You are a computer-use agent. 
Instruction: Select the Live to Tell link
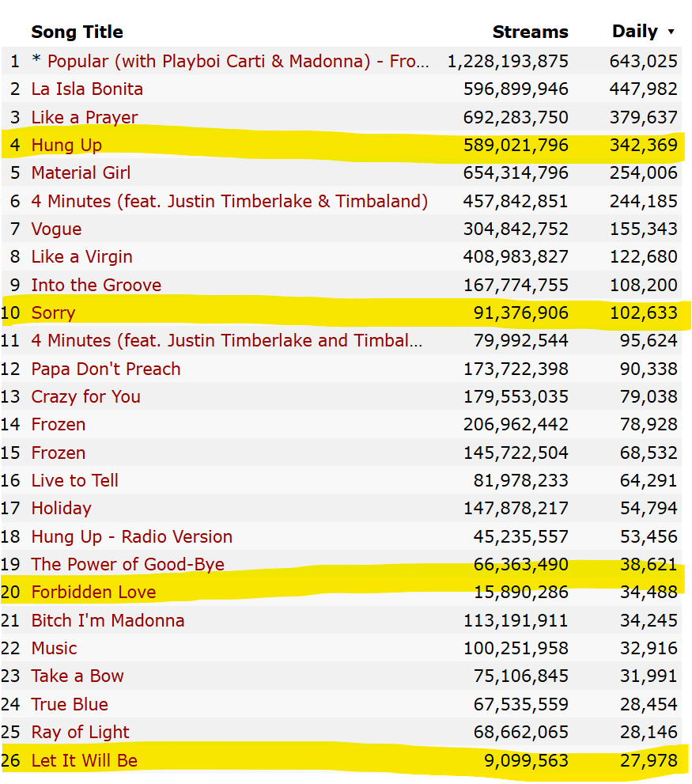point(74,480)
